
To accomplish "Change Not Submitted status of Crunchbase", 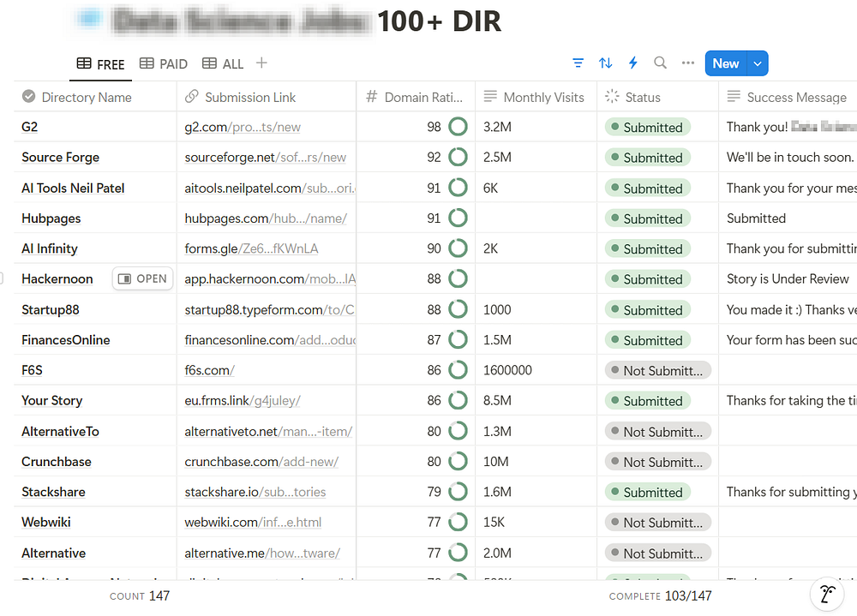I will [x=658, y=462].
